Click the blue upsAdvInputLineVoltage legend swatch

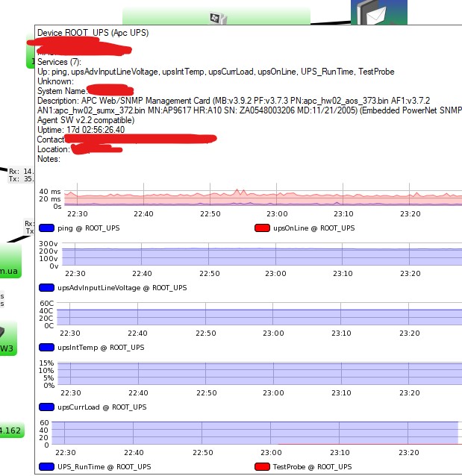tap(46, 288)
